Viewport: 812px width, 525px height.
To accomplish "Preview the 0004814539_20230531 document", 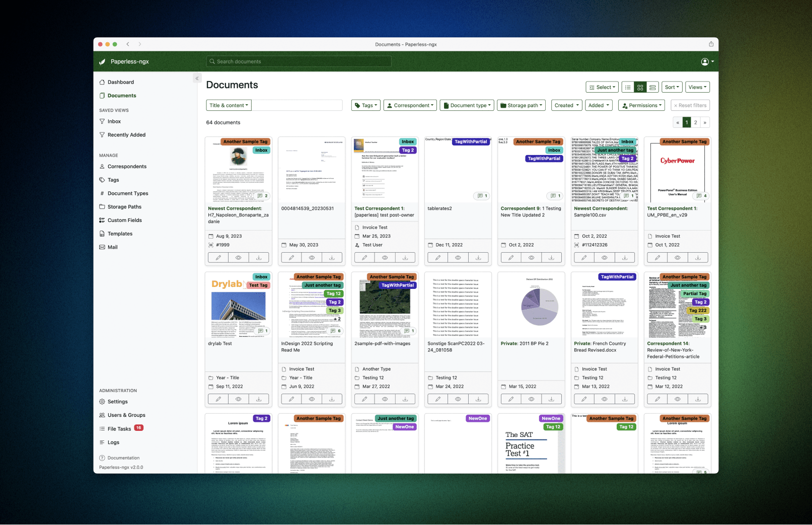I will [312, 258].
